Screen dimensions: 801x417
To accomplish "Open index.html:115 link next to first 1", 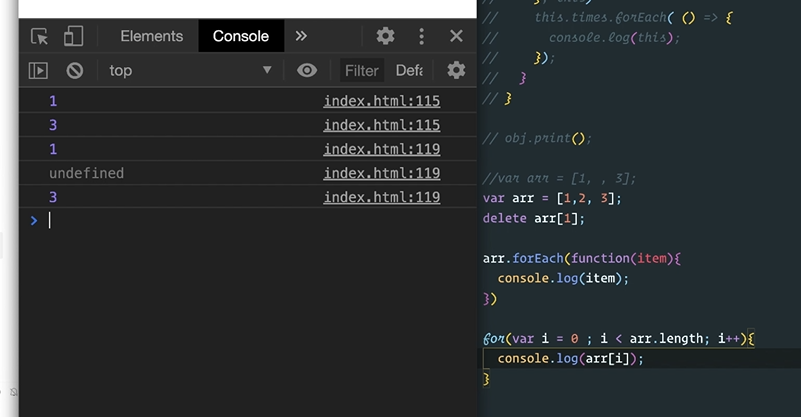I will 382,101.
